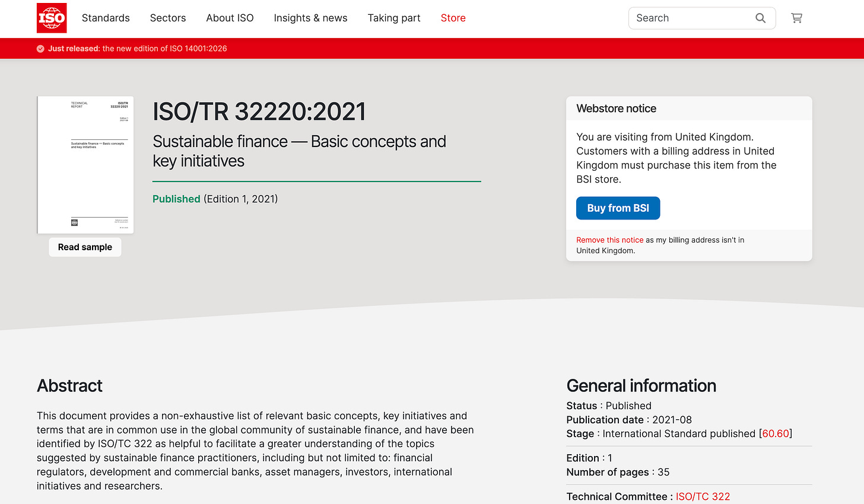The width and height of the screenshot is (864, 504).
Task: Go to the Store
Action: [453, 18]
